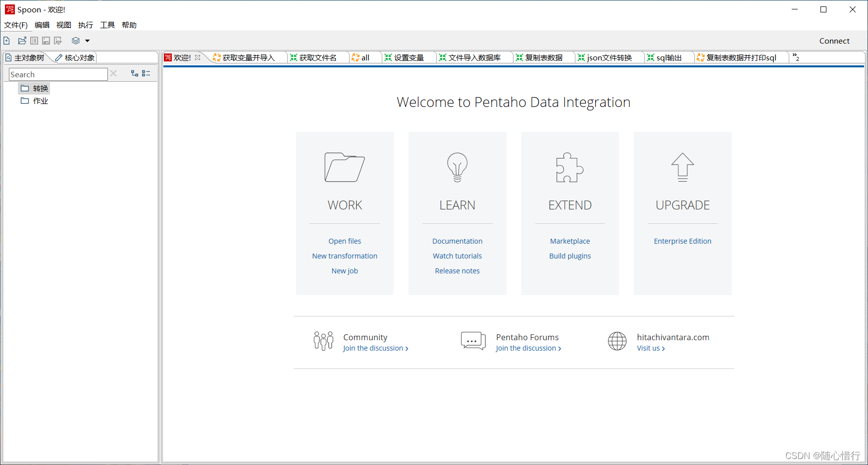
Task: Select the 欢迎! welcome tab
Action: click(x=182, y=57)
